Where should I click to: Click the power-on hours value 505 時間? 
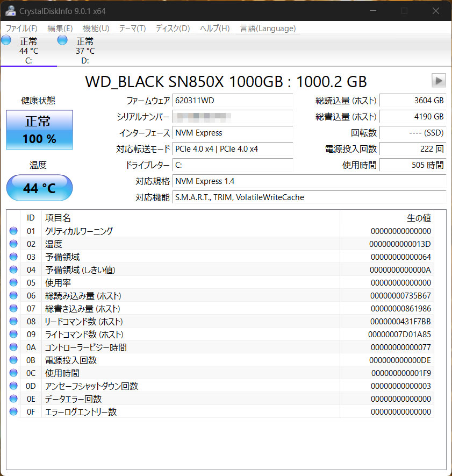[x=413, y=165]
